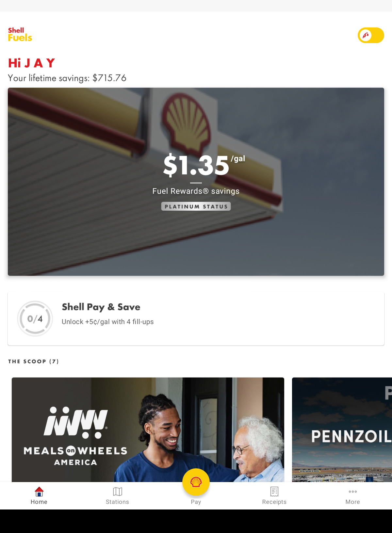Image resolution: width=392 pixels, height=533 pixels.
Task: Open the Receipts document icon
Action: coord(274,492)
